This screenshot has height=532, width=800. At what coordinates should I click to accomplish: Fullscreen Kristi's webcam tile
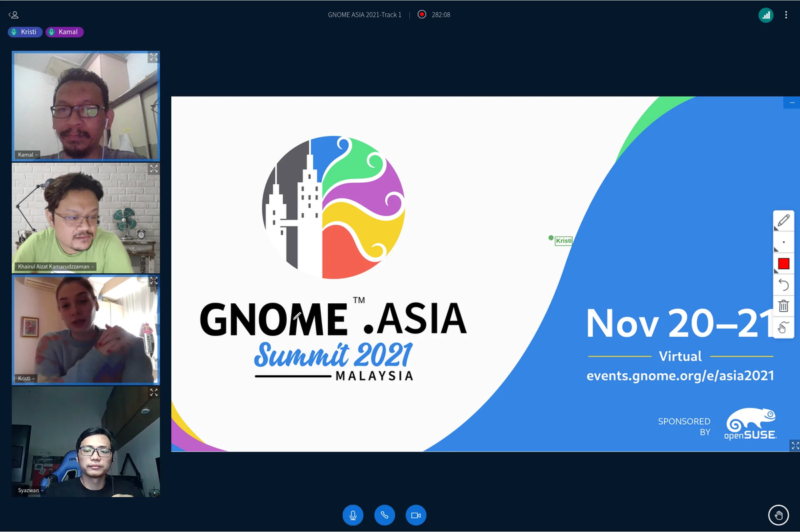153,281
